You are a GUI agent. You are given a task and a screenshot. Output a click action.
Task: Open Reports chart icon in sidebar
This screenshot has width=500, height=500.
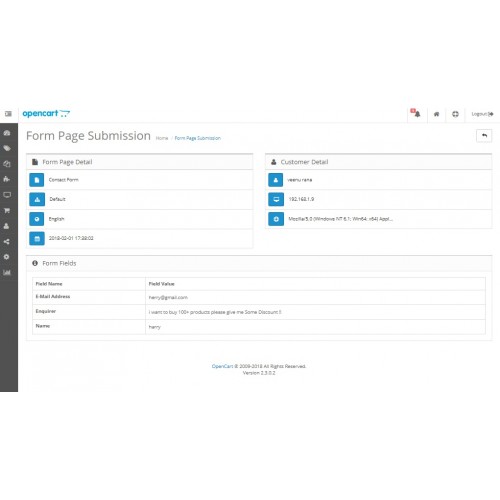tap(7, 272)
